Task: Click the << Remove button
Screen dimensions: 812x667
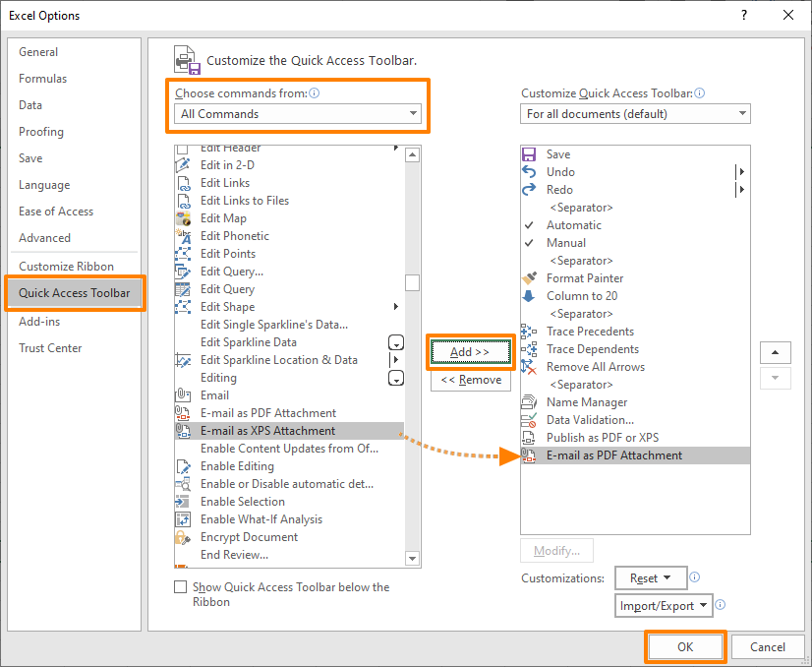Action: coord(471,380)
